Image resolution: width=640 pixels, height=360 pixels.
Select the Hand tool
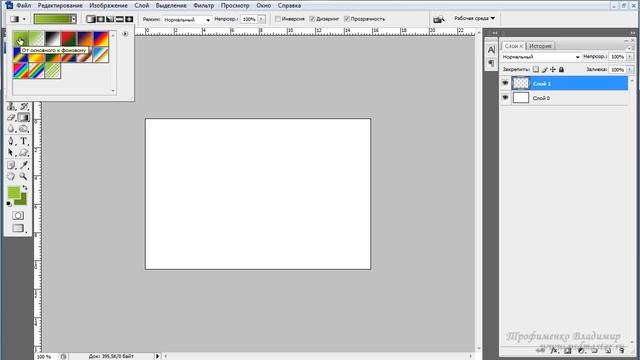click(11, 176)
